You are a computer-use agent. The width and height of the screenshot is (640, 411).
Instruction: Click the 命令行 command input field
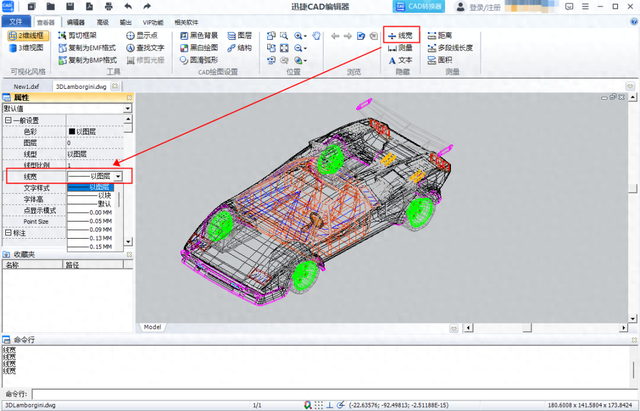click(335, 394)
